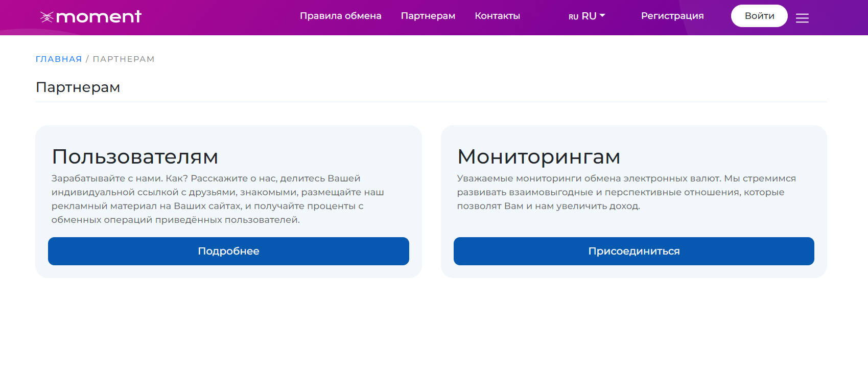Expand the RU language dropdown
The height and width of the screenshot is (367, 868).
tap(587, 16)
